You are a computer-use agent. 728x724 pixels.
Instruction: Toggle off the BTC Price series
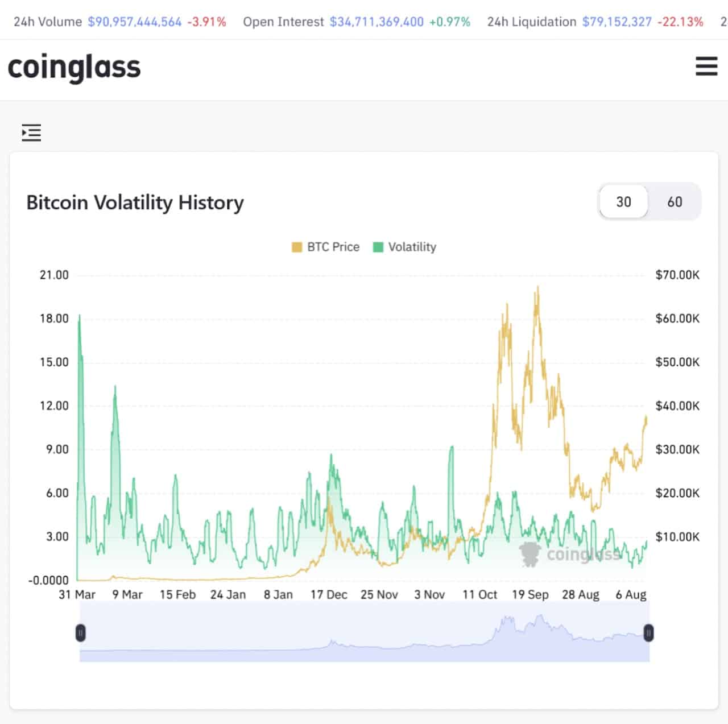click(325, 247)
